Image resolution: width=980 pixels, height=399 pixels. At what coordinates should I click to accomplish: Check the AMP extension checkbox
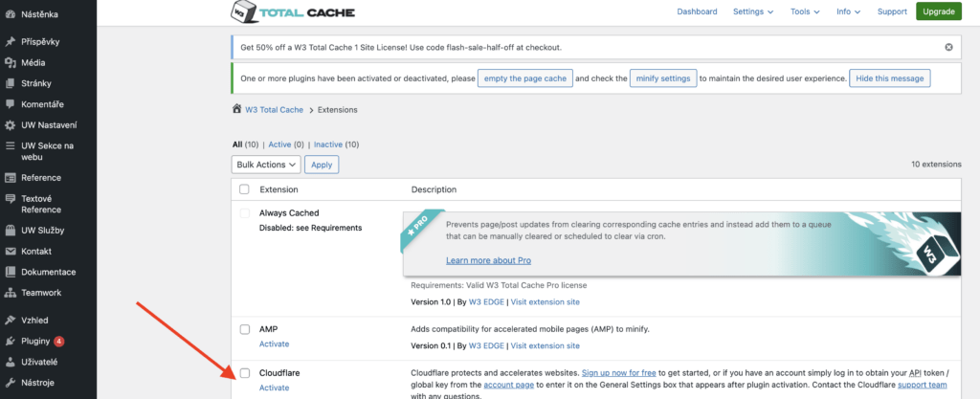[245, 329]
